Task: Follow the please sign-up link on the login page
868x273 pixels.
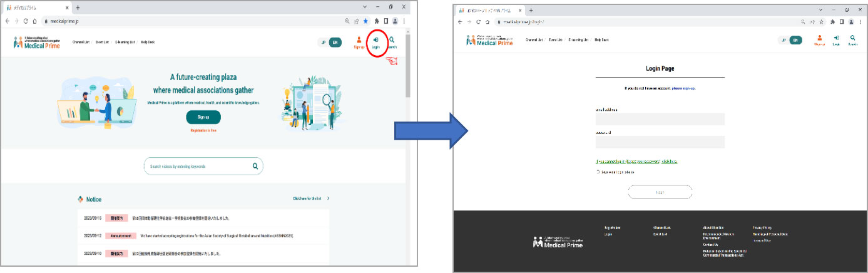Action: pos(683,88)
